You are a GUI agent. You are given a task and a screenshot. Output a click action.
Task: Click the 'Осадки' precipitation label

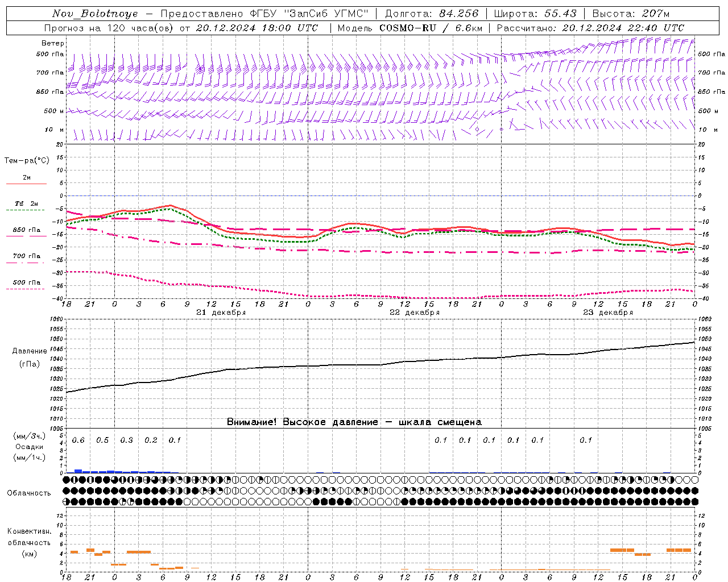click(x=30, y=447)
